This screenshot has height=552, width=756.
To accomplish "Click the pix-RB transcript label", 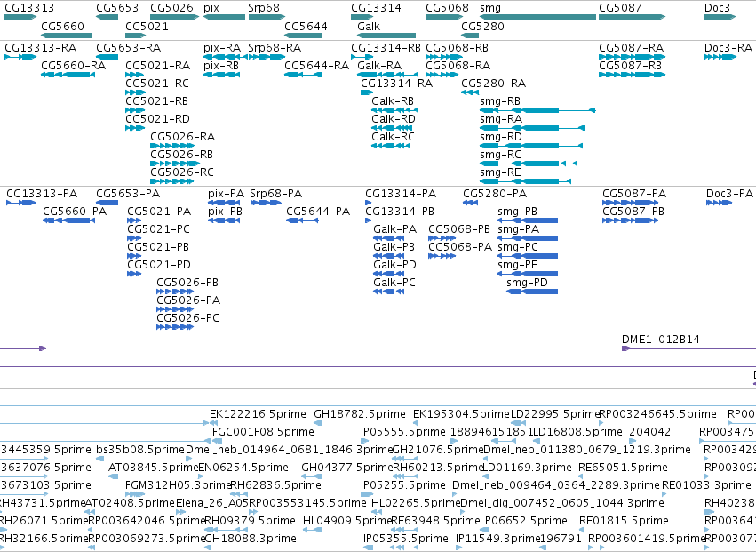I will click(221, 66).
